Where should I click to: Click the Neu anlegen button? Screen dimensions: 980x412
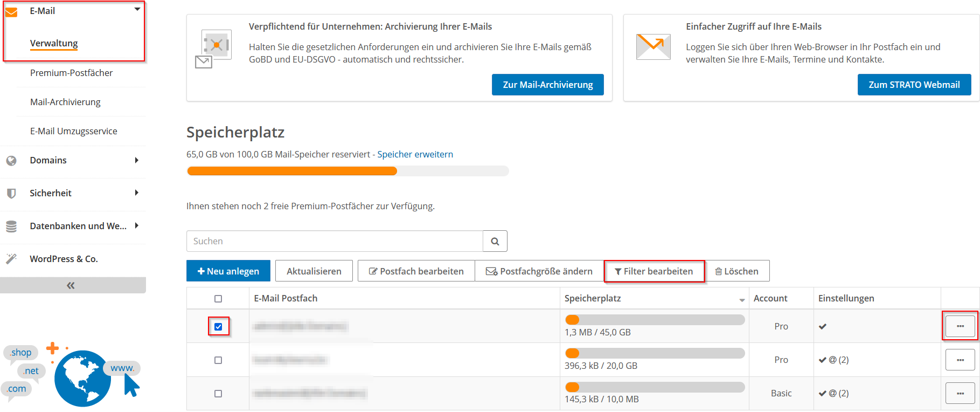[228, 271]
